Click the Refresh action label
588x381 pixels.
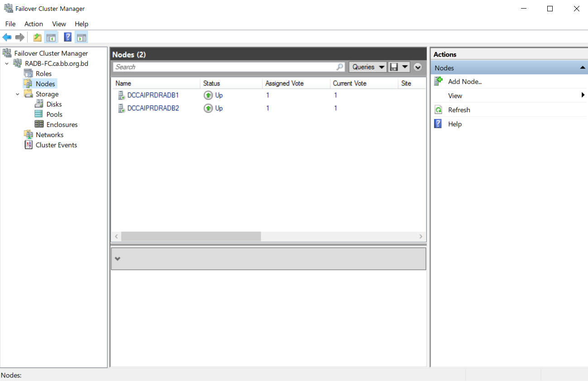(459, 110)
